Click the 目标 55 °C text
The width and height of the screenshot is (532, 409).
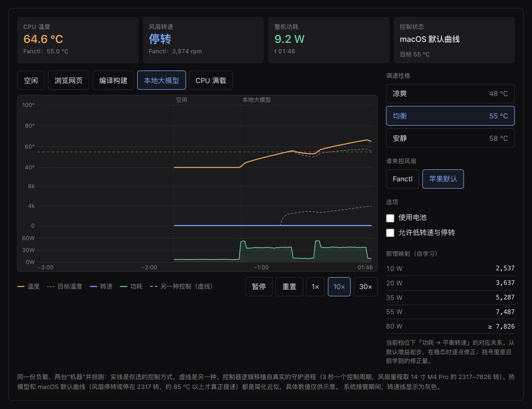[x=415, y=54]
